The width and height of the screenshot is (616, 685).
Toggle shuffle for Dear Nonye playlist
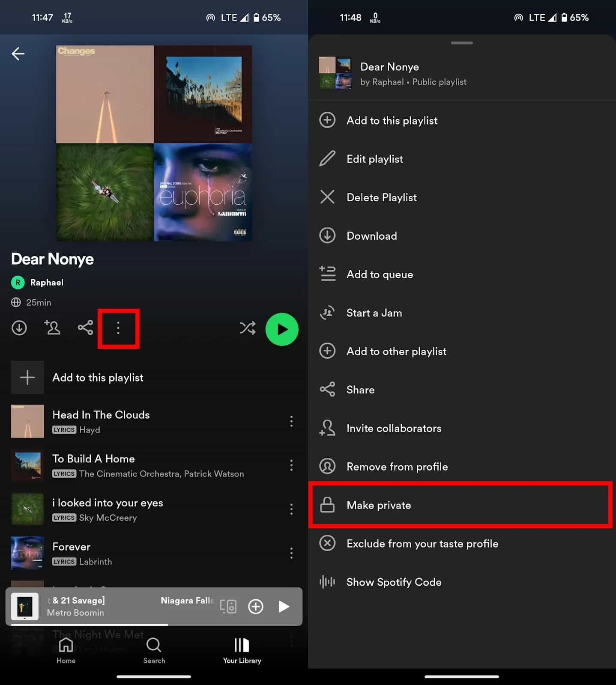248,328
